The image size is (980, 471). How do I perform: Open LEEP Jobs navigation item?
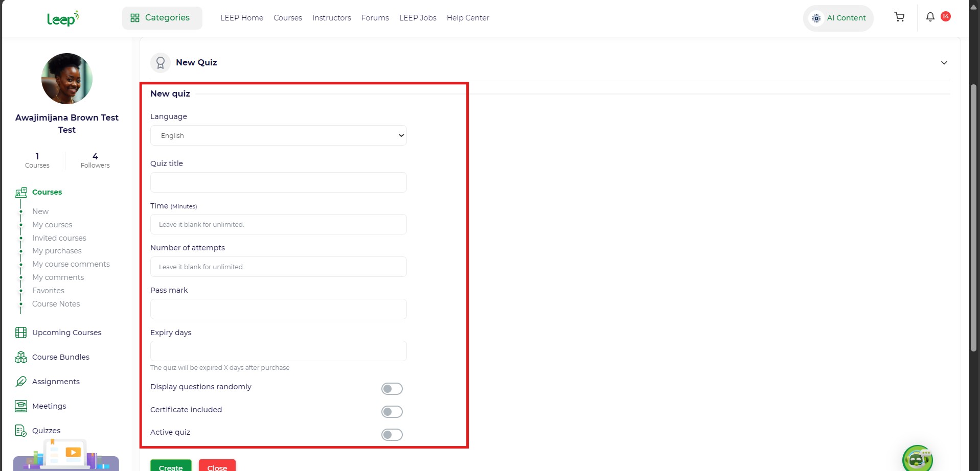click(x=418, y=18)
